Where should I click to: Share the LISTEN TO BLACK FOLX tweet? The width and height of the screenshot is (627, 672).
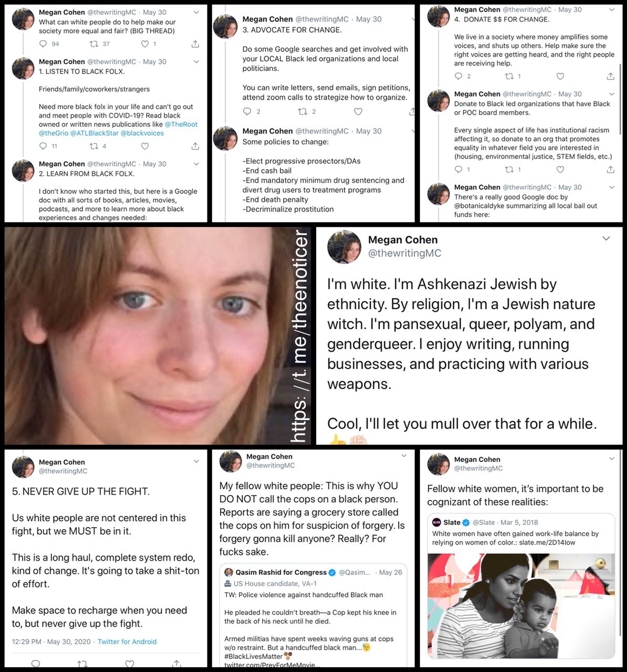pos(195,146)
